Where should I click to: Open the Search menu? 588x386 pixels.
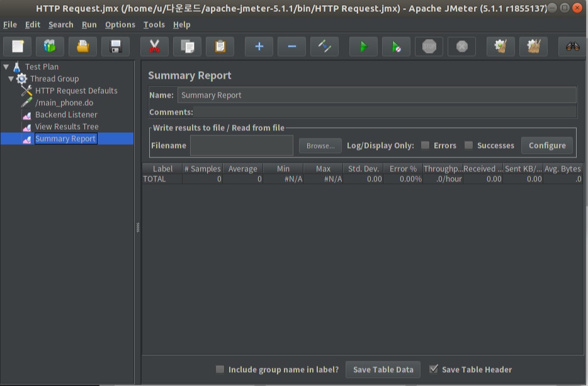[x=60, y=25]
